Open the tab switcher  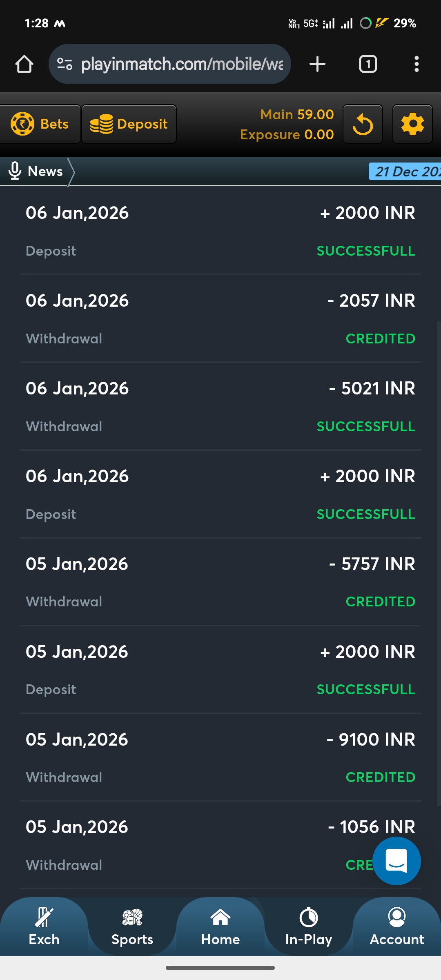click(x=367, y=64)
